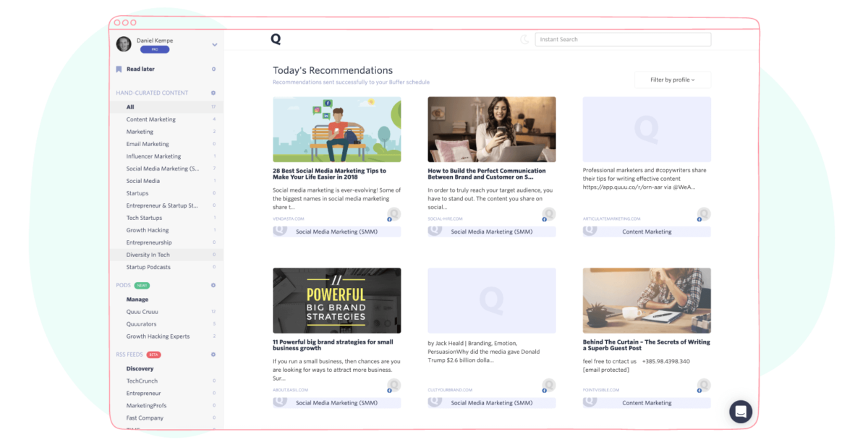Click the gear next to Pods
Image resolution: width=868 pixels, height=445 pixels.
213,285
